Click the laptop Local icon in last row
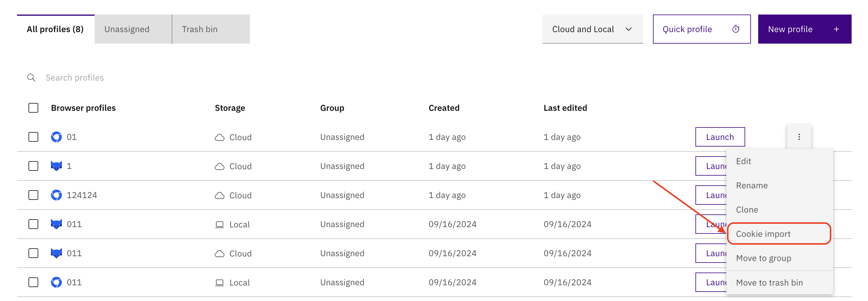Image resolution: width=868 pixels, height=301 pixels. point(219,283)
